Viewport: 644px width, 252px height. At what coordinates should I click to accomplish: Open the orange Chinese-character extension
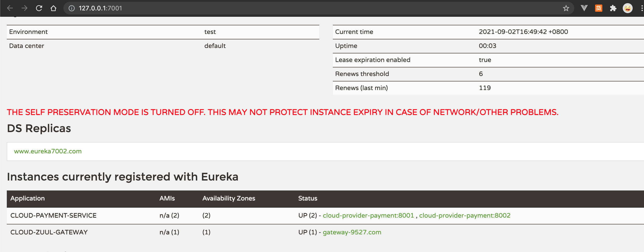(598, 8)
